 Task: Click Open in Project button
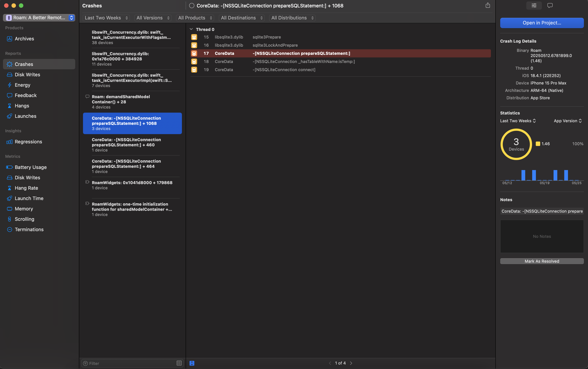point(542,23)
